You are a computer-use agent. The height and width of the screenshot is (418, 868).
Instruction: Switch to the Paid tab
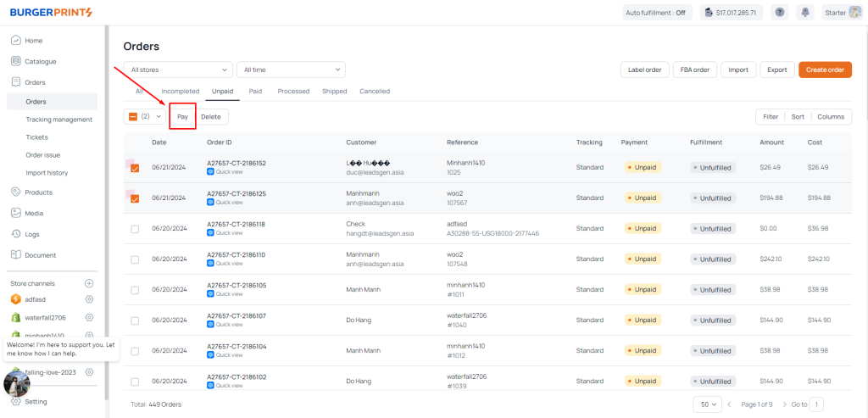255,91
